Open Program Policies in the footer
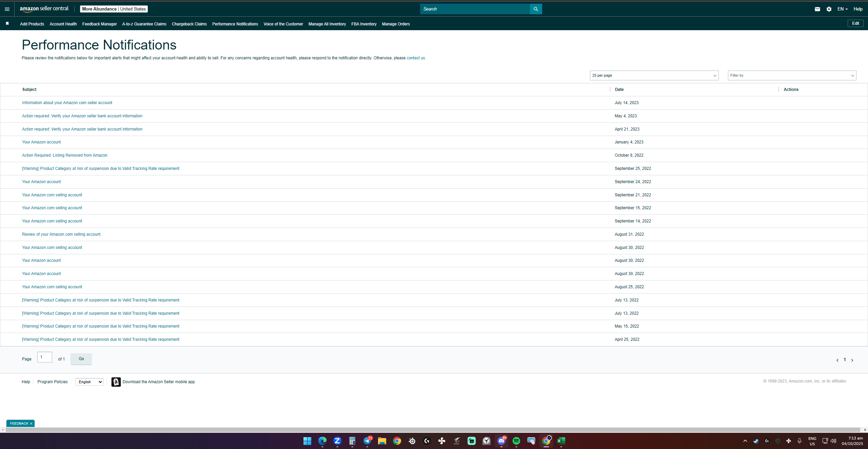Image resolution: width=868 pixels, height=449 pixels. tap(53, 382)
